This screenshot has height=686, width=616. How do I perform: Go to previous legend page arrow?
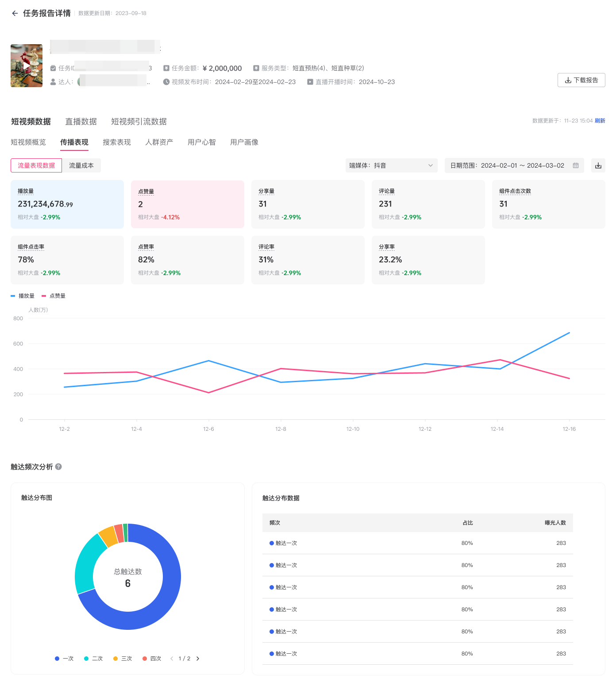(x=172, y=659)
